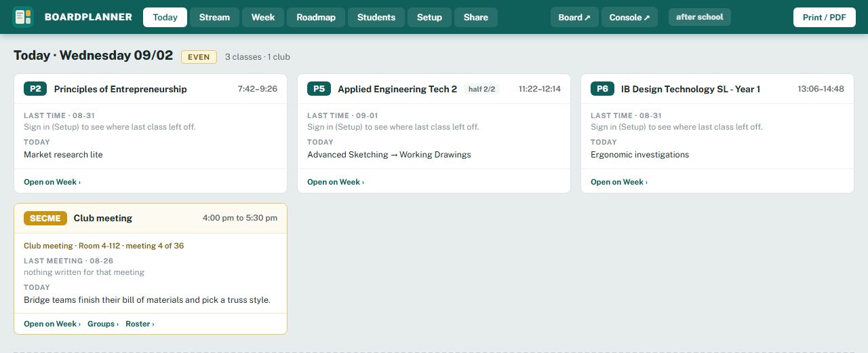Open Club meeting on Week
Image resolution: width=868 pixels, height=353 pixels.
[52, 324]
